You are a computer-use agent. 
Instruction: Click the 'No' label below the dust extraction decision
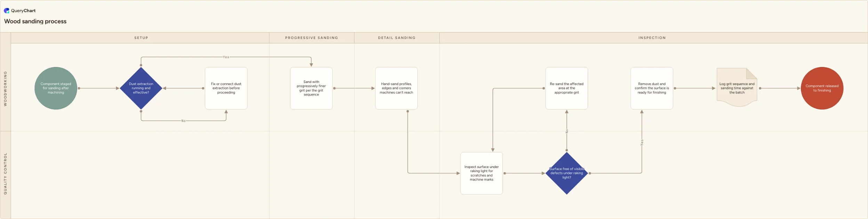[x=183, y=121]
